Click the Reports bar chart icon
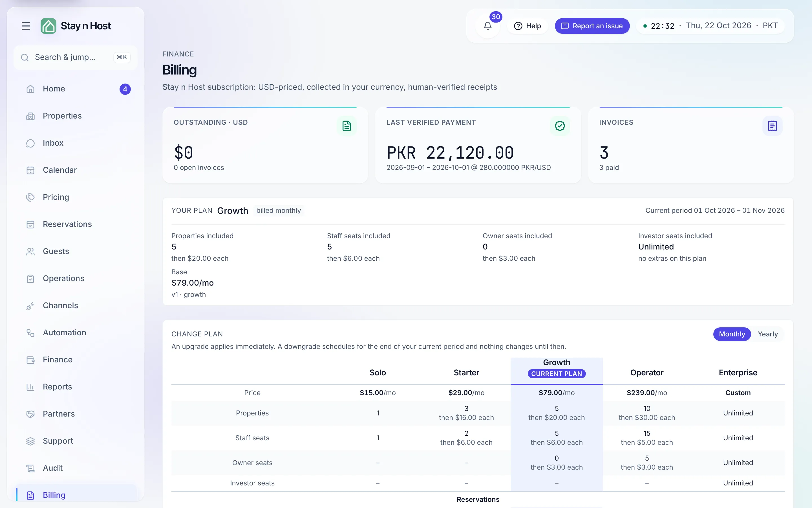This screenshot has height=508, width=812. 30,387
